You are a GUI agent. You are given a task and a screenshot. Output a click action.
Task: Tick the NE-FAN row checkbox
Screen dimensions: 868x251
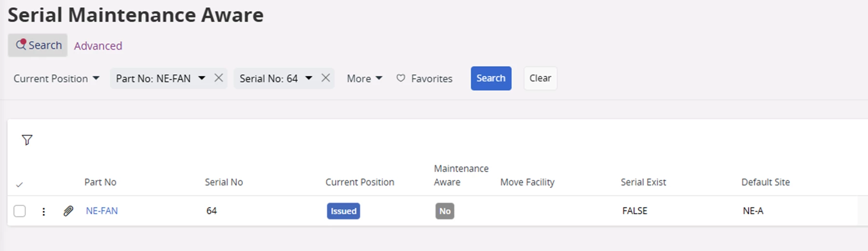click(x=20, y=211)
